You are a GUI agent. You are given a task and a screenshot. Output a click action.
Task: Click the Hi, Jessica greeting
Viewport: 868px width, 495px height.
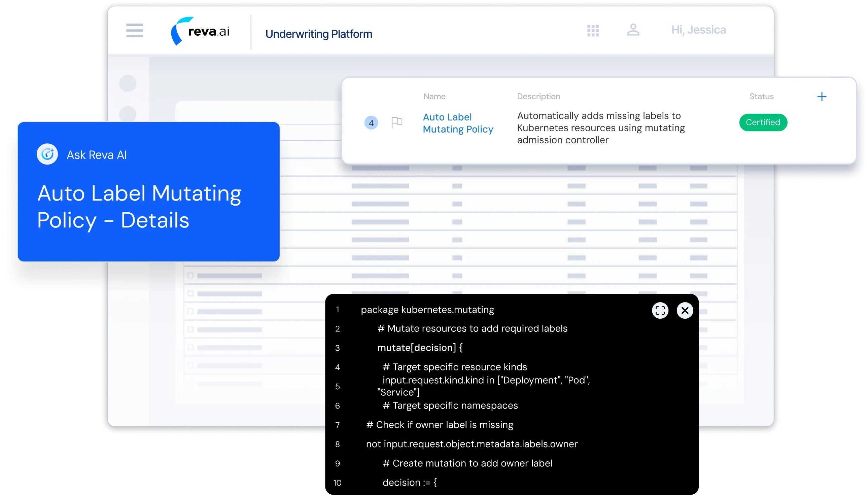pos(698,30)
